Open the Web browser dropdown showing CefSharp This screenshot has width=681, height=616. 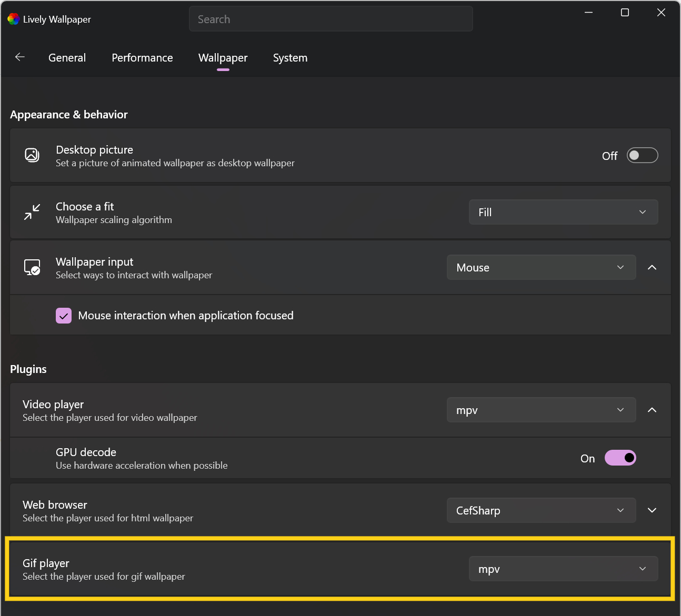tap(541, 510)
